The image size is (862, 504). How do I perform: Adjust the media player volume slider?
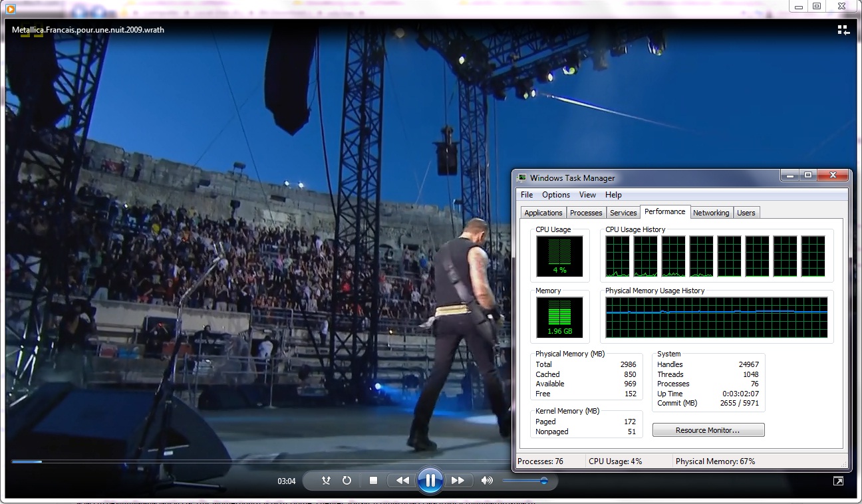525,480
